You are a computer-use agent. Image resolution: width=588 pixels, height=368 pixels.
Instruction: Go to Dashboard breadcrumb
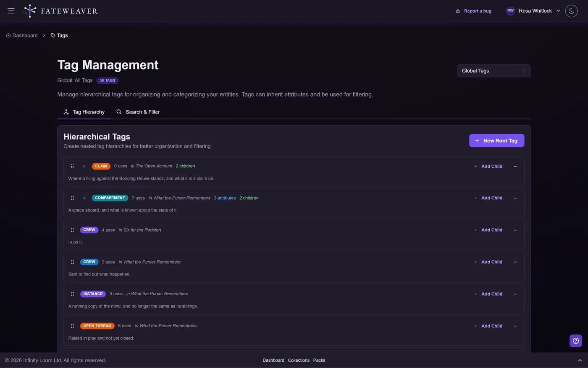22,35
